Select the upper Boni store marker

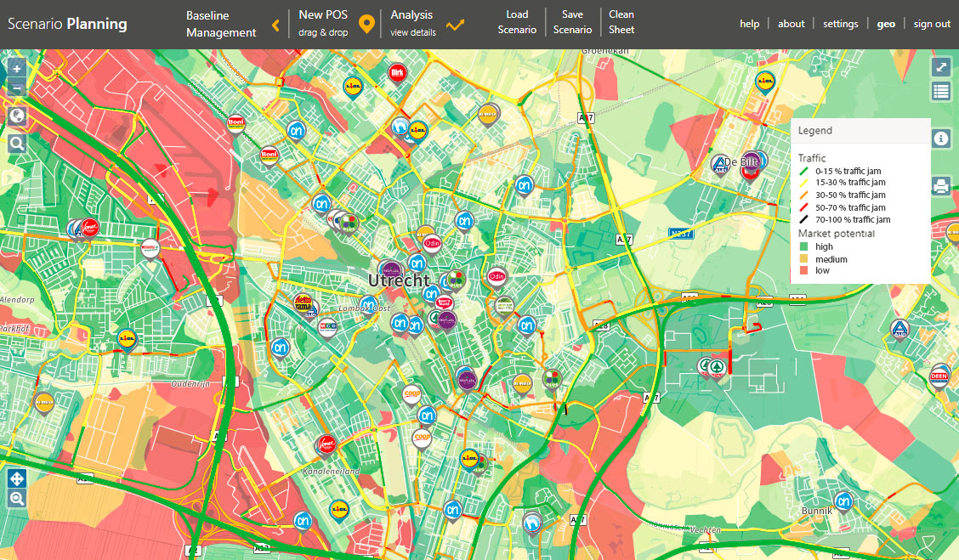coord(236,124)
